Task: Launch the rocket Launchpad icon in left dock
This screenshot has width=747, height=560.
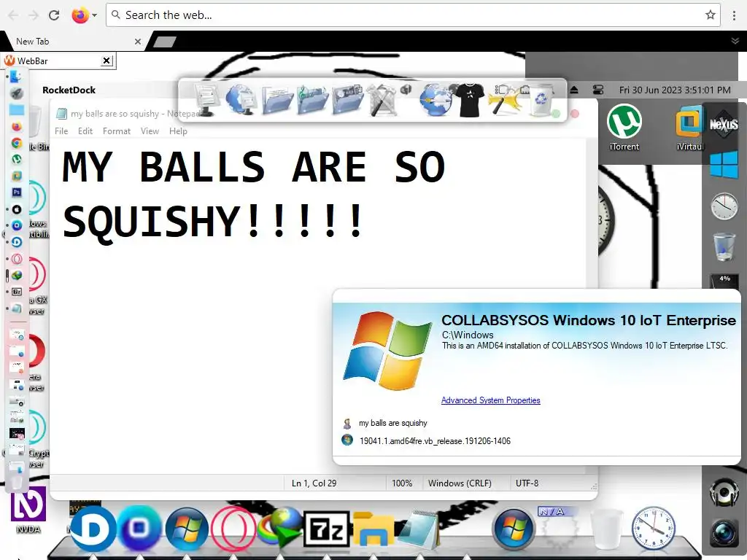Action: 16,93
